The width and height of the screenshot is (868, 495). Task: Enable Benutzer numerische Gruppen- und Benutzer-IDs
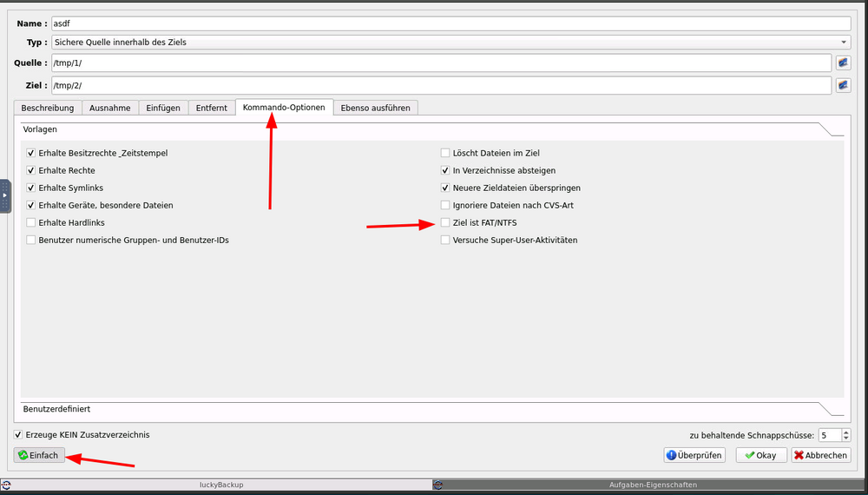pos(31,241)
